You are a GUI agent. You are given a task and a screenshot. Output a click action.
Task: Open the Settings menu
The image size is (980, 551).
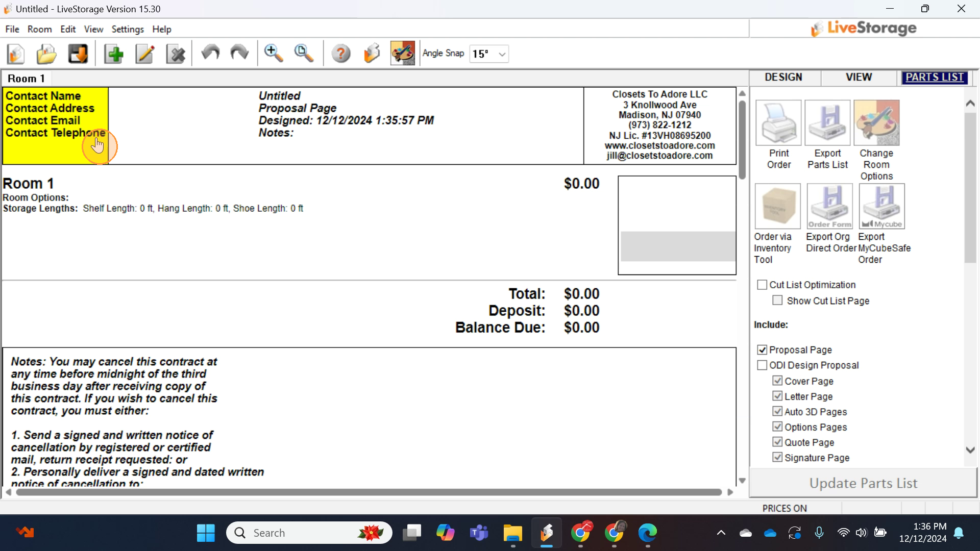click(x=128, y=29)
